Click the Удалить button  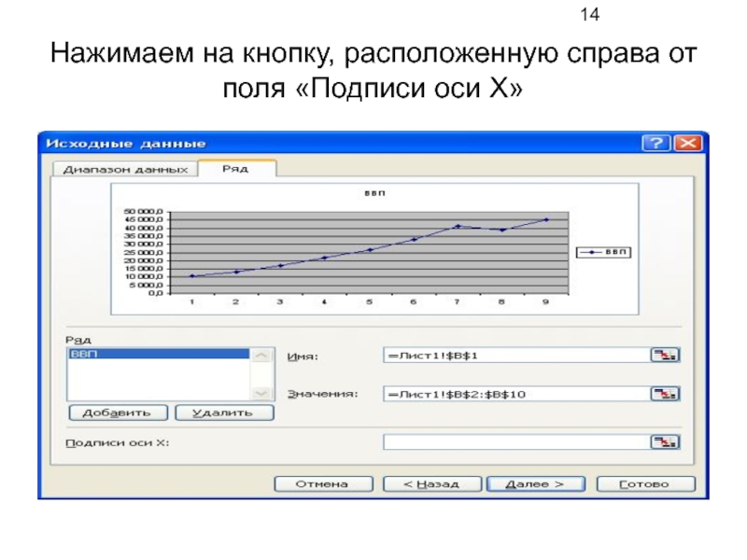pos(224,413)
